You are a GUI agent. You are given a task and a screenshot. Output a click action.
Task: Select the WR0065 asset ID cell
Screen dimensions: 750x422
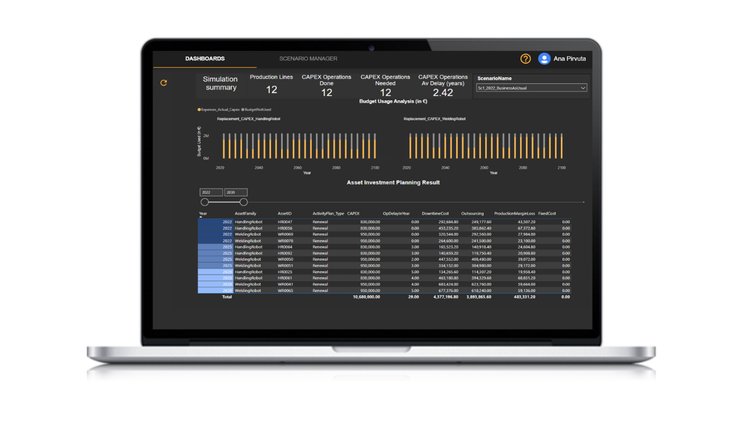click(285, 290)
